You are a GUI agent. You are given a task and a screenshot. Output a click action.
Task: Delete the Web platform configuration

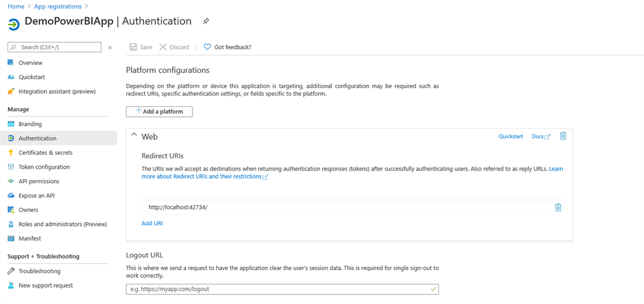pyautogui.click(x=563, y=136)
